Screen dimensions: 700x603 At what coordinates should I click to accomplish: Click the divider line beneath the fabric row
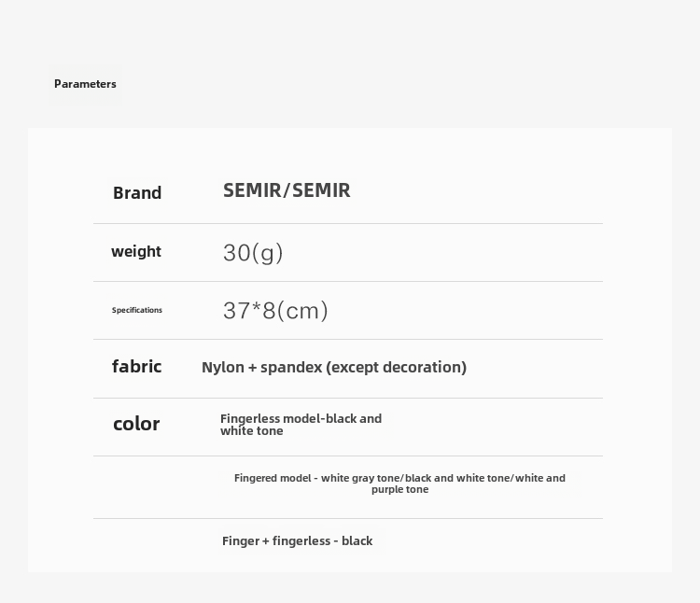348,399
